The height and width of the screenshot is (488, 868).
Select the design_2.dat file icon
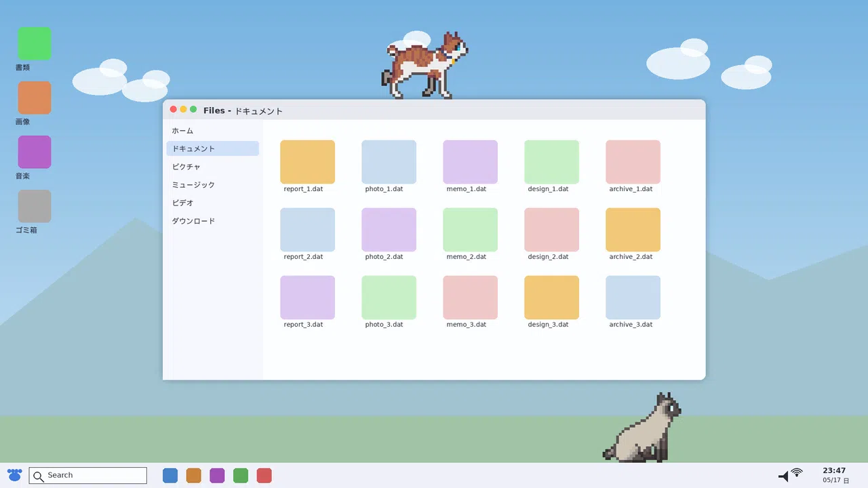551,230
